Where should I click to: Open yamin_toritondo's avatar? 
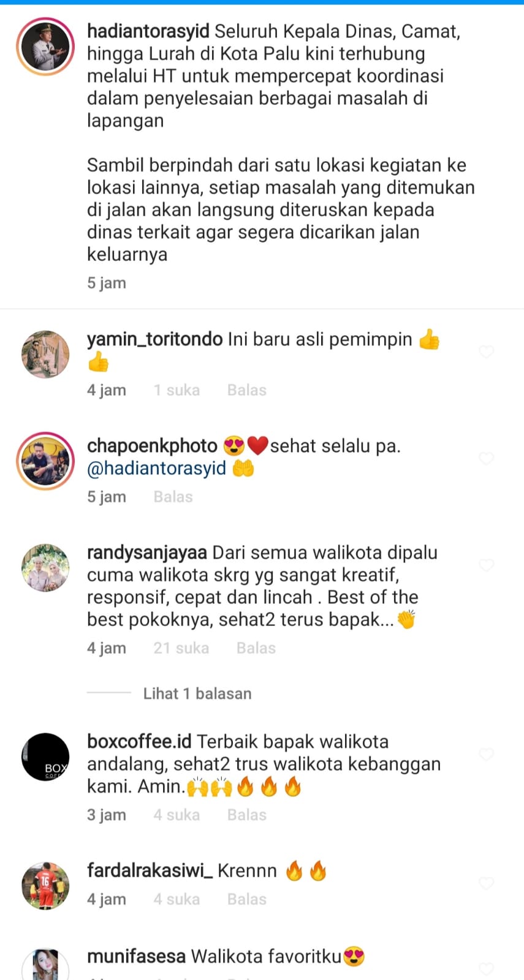click(x=46, y=354)
